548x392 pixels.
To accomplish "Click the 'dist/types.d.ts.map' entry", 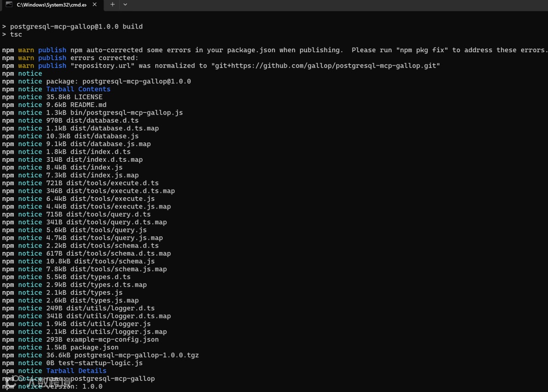I will (109, 285).
